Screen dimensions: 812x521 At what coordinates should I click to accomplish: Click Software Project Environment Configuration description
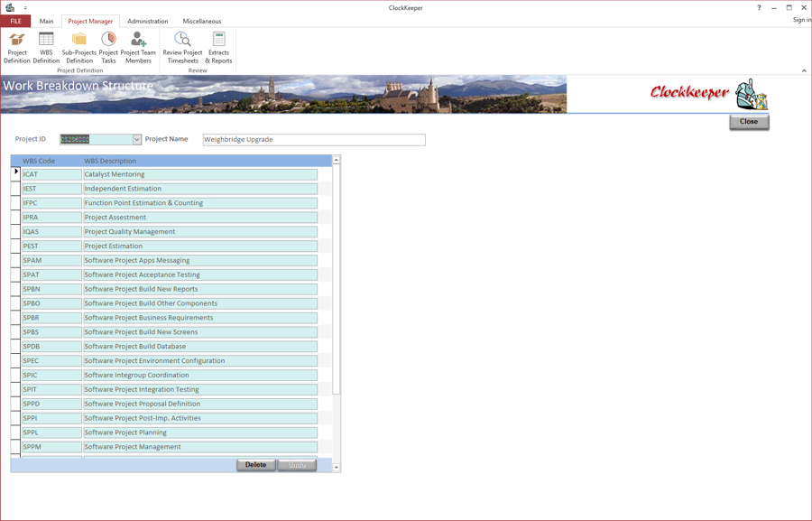(x=200, y=361)
